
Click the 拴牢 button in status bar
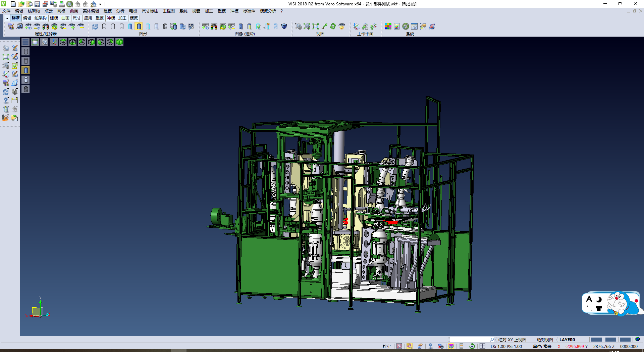coord(386,346)
